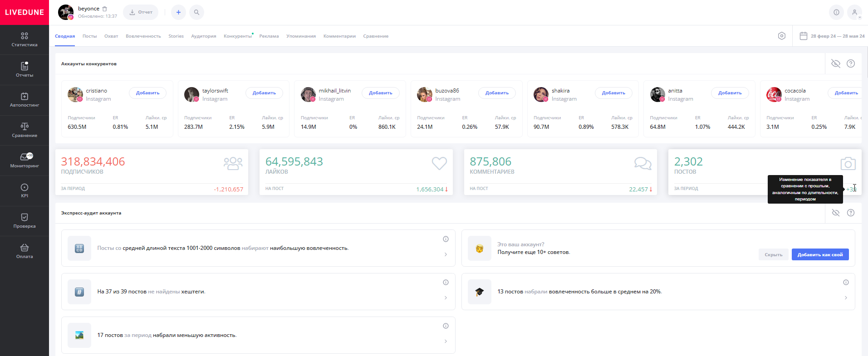Image resolution: width=868 pixels, height=356 pixels.
Task: Expand the text length audit tip
Action: point(446,254)
